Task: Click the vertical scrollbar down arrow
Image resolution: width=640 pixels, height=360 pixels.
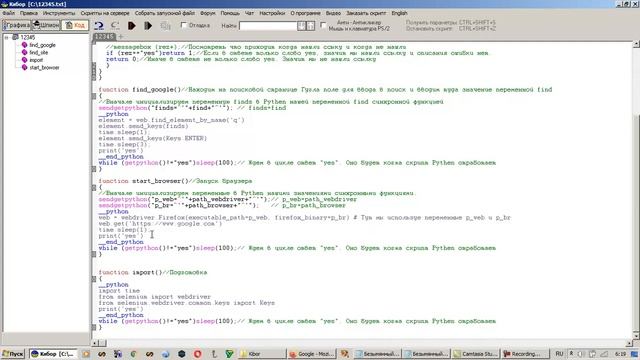Action: [636, 336]
